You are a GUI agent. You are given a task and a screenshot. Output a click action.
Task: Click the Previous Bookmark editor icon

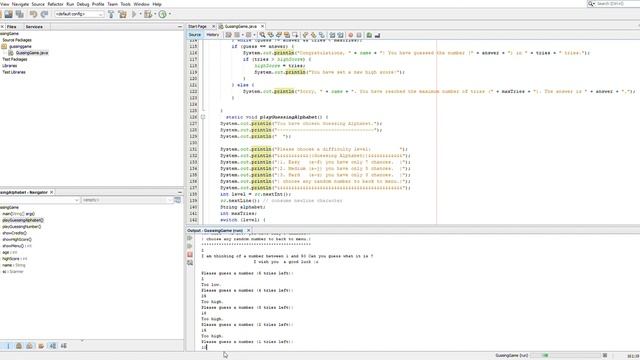[x=305, y=35]
